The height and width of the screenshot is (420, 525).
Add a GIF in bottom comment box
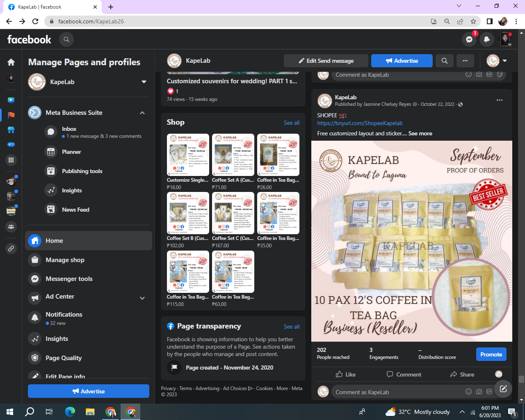tap(489, 392)
